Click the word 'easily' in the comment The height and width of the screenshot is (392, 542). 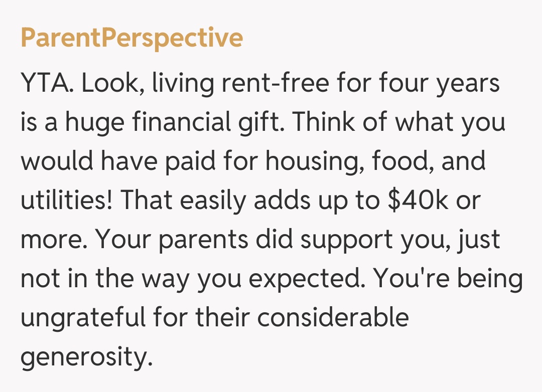[212, 201]
